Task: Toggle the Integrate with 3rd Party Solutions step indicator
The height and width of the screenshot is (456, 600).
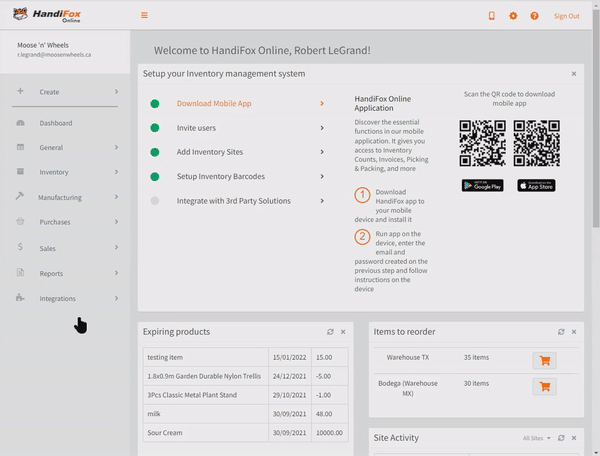Action: click(154, 201)
